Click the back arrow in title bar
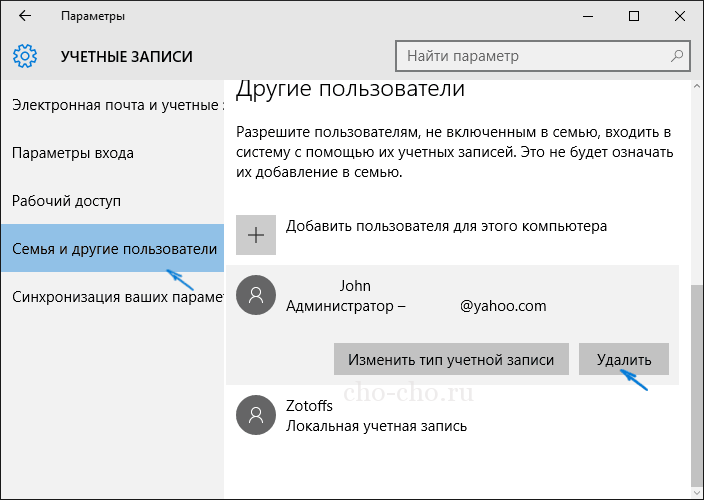The width and height of the screenshot is (704, 500). [x=24, y=17]
